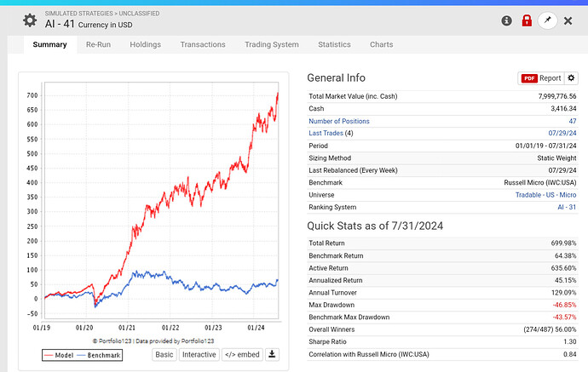
Task: Click the Model legend entry
Action: point(60,355)
